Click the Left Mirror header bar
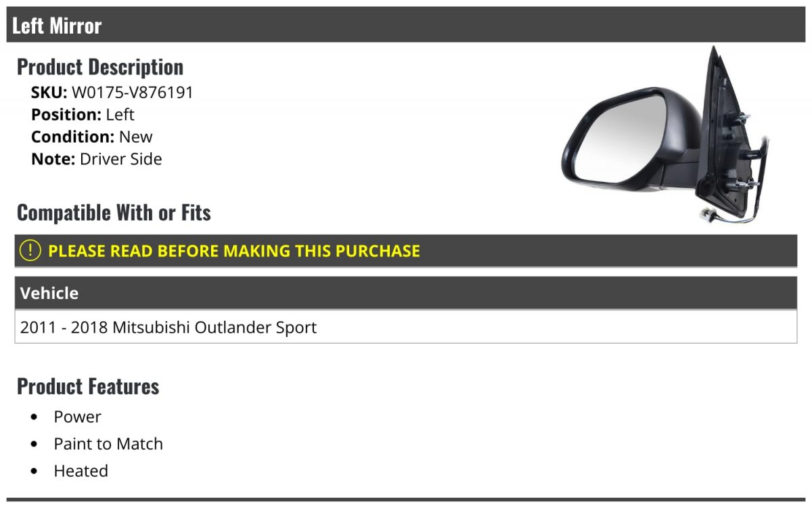Viewport: 812px width, 508px height. (406, 25)
